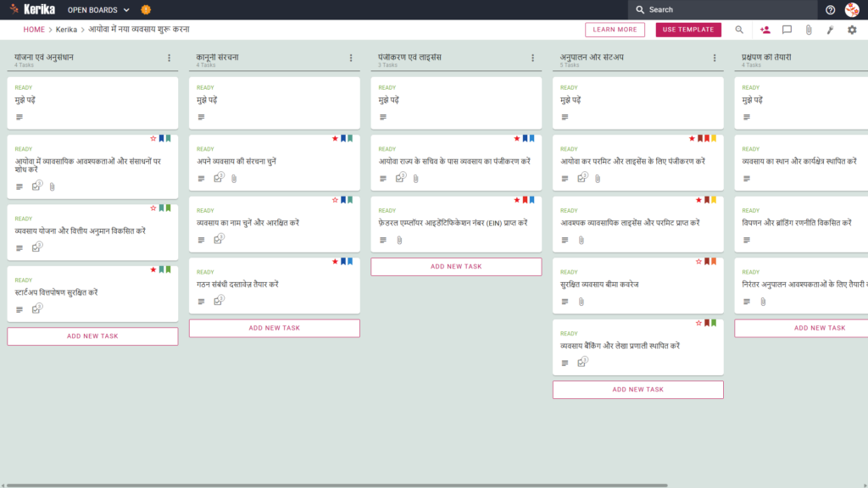
Task: Click the USE TEMPLATE button
Action: (688, 30)
